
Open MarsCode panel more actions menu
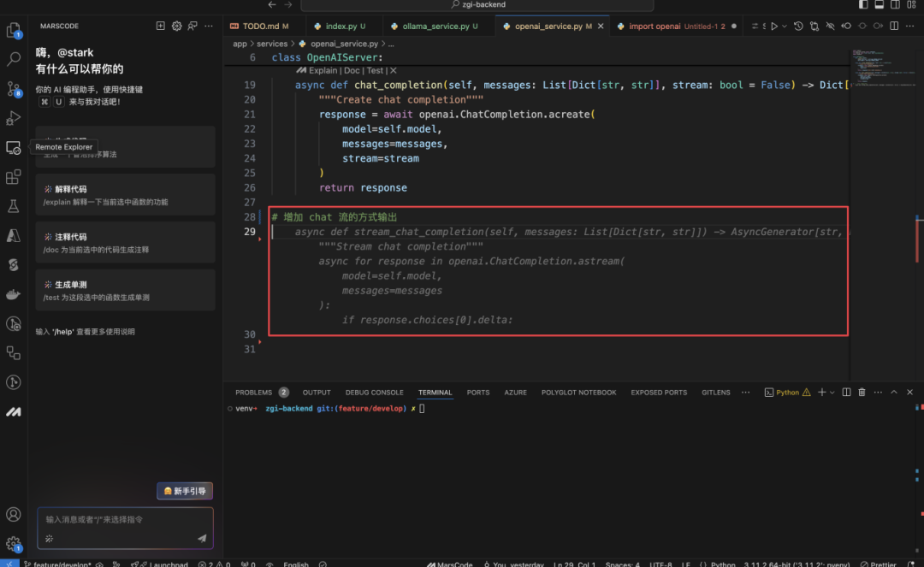[209, 26]
